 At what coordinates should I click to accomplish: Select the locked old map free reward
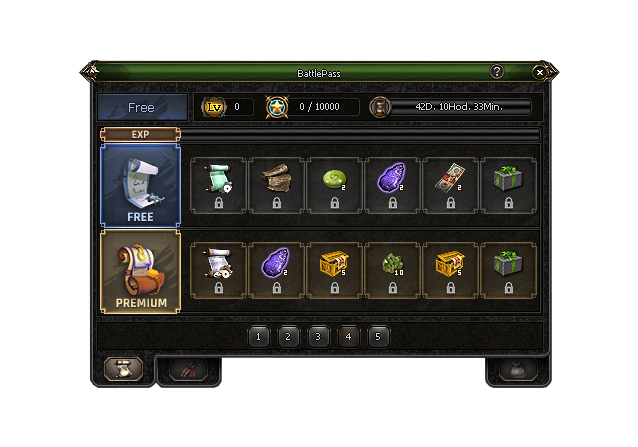click(277, 185)
